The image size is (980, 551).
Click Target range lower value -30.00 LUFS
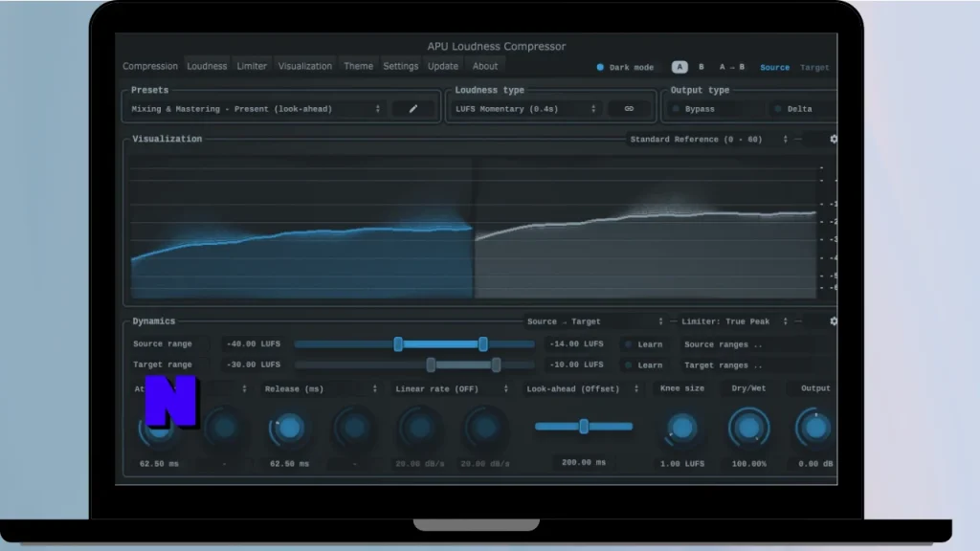253,364
